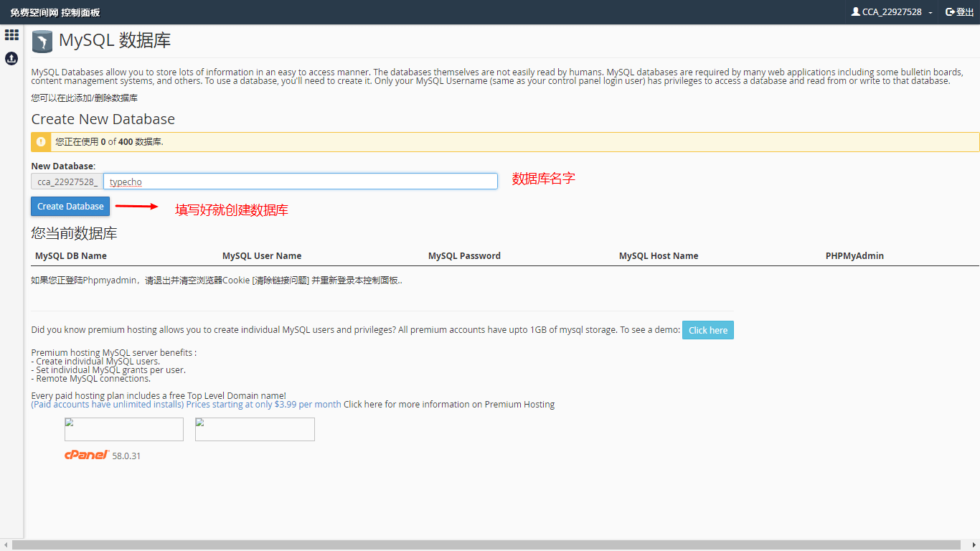Viewport: 980px width, 551px height.
Task: Focus the New Database name input field
Action: coord(300,182)
